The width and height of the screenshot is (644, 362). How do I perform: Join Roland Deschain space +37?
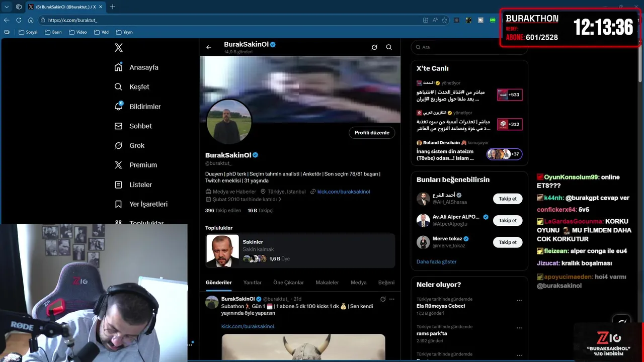505,154
